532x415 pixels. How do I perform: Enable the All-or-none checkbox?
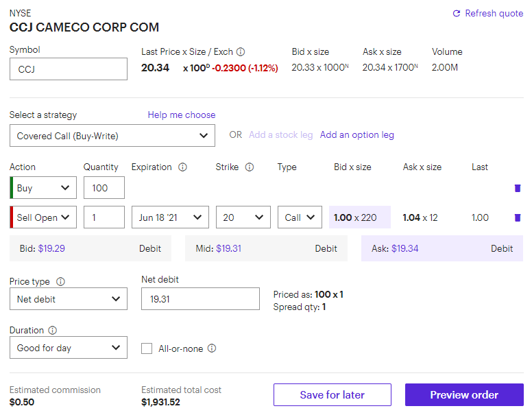(147, 348)
